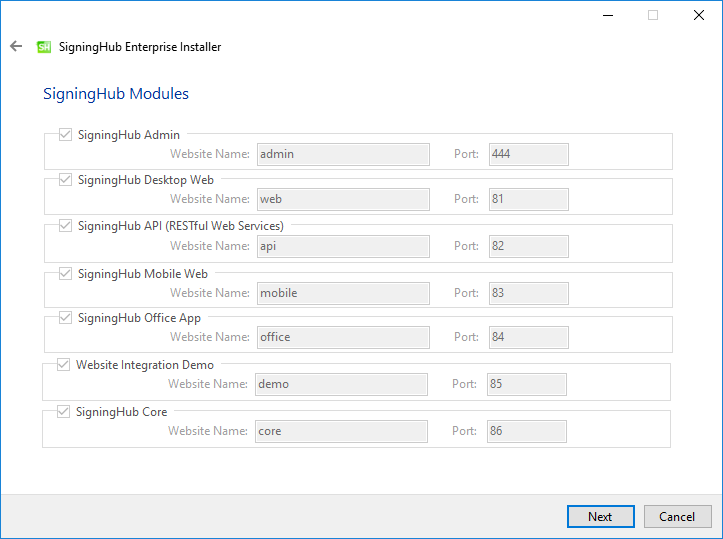Click the SigningHub Enterprise Installer title
723x539 pixels.
pyautogui.click(x=140, y=47)
